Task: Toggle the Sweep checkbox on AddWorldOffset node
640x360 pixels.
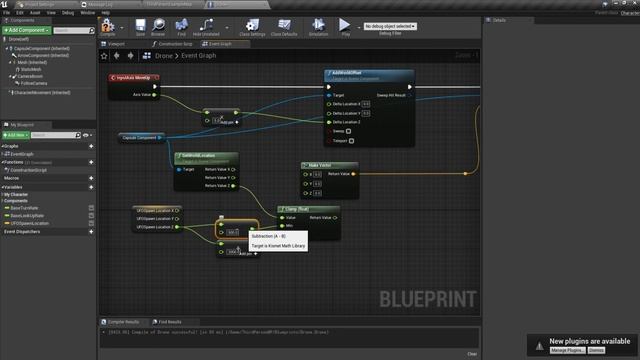Action: [348, 131]
